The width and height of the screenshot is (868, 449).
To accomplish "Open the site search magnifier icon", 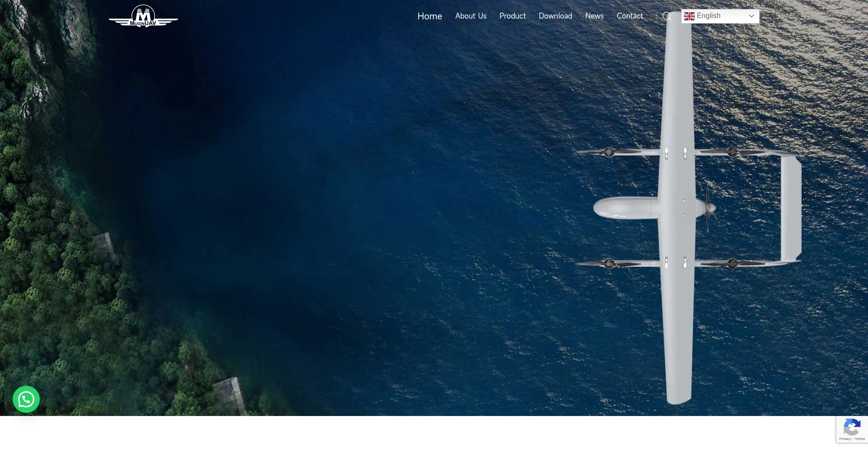I will point(667,16).
